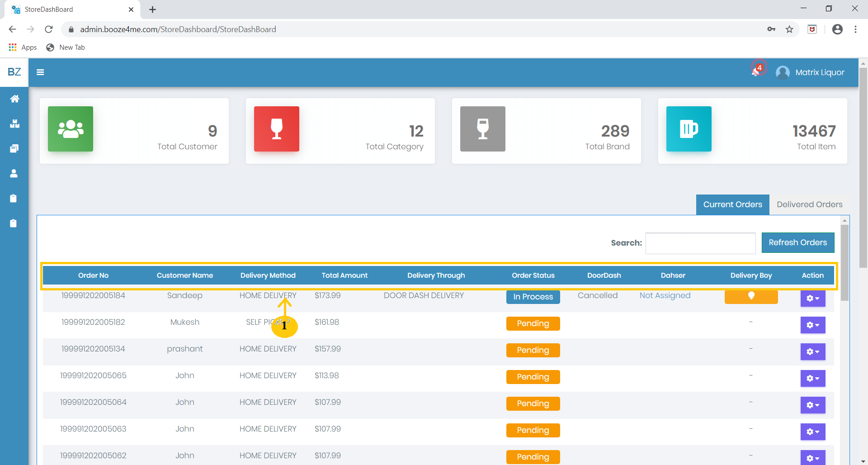Select the StoreDashBoard browser tab

pyautogui.click(x=72, y=9)
